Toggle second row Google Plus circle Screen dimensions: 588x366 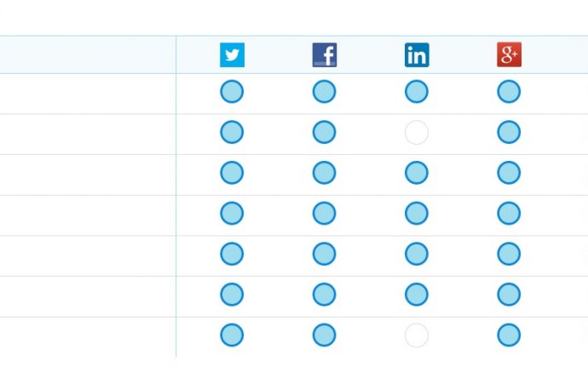click(x=509, y=132)
